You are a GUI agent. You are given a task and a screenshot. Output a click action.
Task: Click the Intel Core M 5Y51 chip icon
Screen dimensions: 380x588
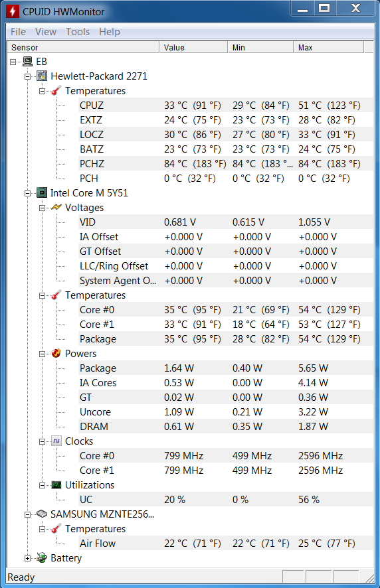(42, 192)
